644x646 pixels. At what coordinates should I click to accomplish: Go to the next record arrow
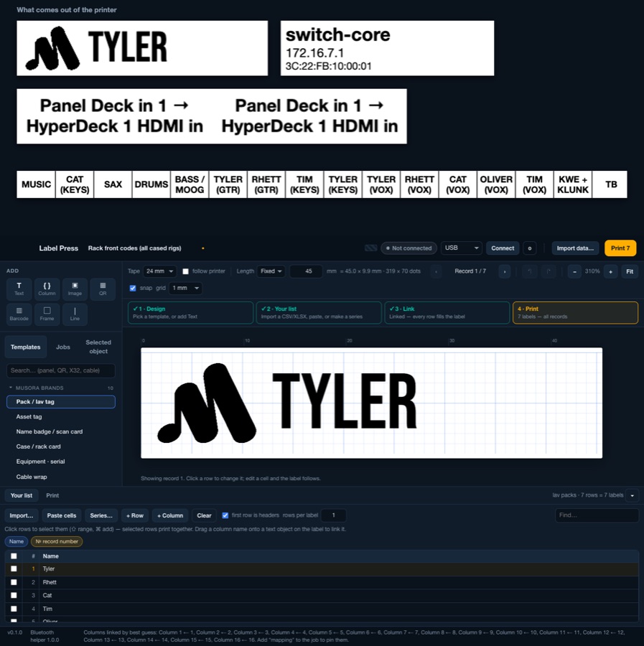point(504,271)
